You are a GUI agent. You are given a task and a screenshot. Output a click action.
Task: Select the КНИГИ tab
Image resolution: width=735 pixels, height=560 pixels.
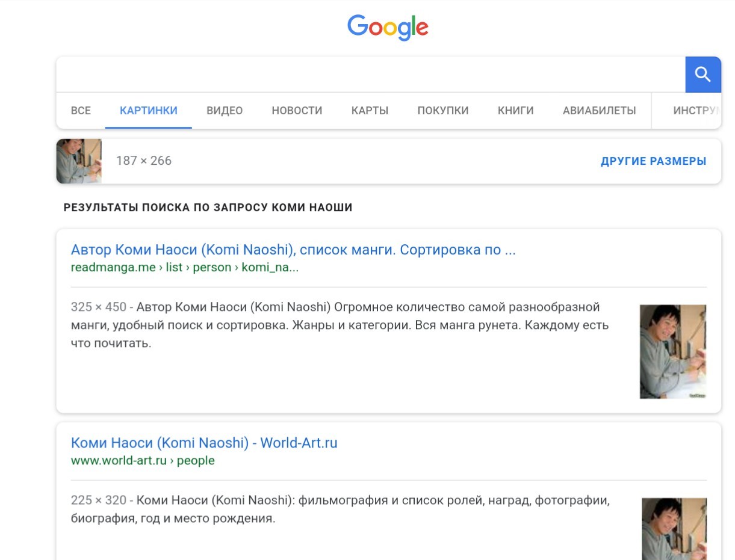(x=515, y=111)
